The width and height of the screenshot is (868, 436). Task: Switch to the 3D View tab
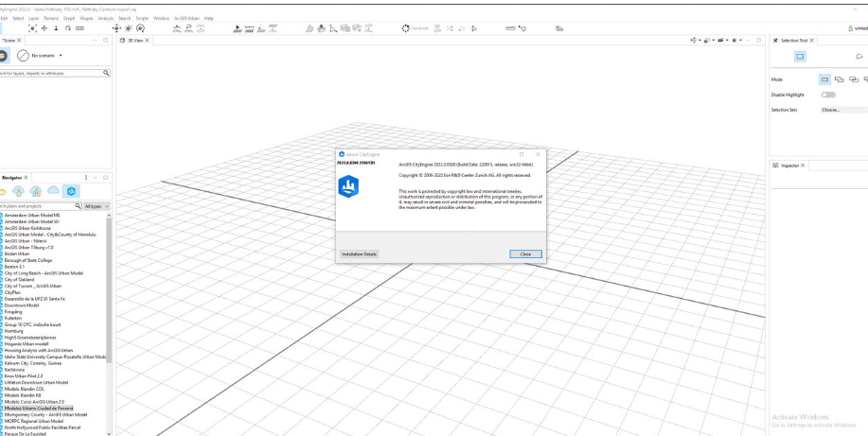pos(135,41)
